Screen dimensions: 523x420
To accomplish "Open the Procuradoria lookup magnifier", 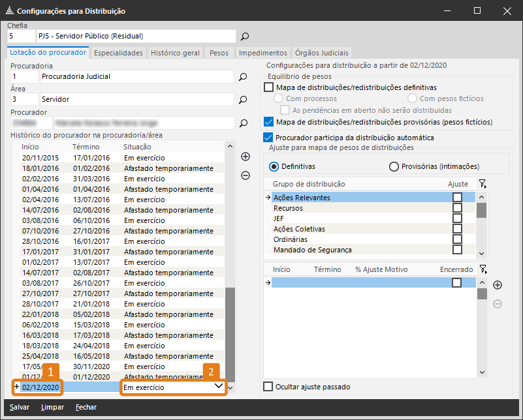I will [x=243, y=77].
